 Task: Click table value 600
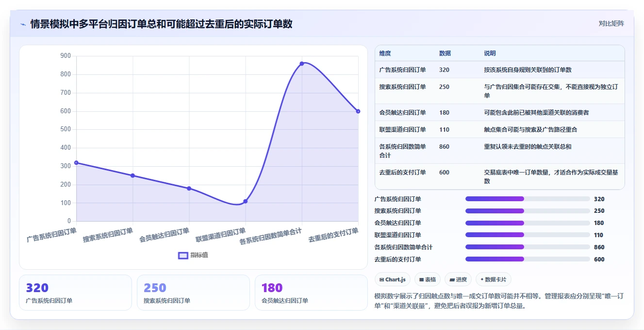[x=444, y=173]
